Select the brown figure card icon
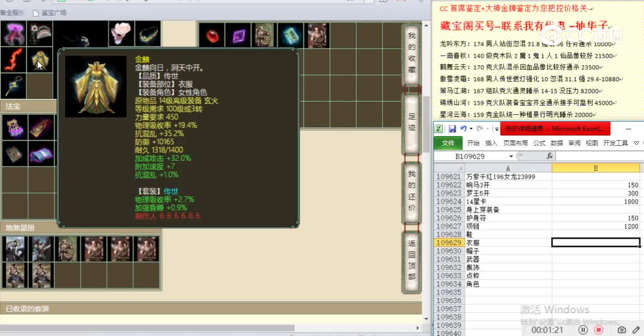The height and width of the screenshot is (336, 644). click(x=265, y=36)
